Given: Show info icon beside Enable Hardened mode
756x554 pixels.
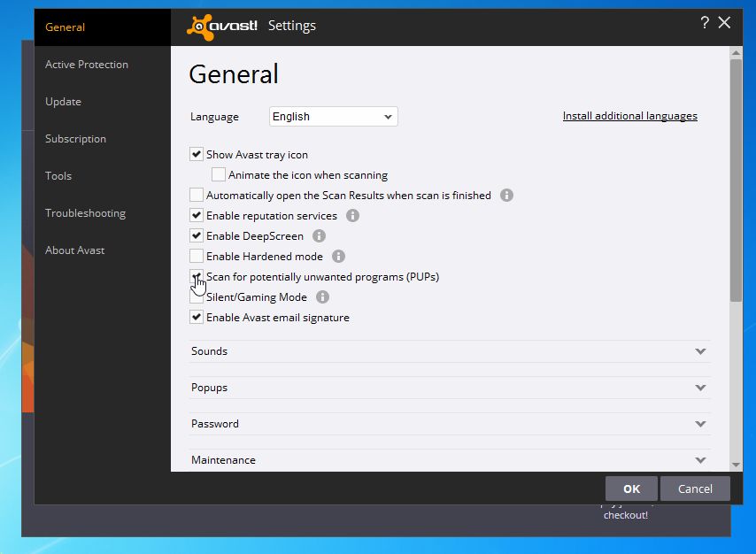Looking at the screenshot, I should pyautogui.click(x=338, y=256).
